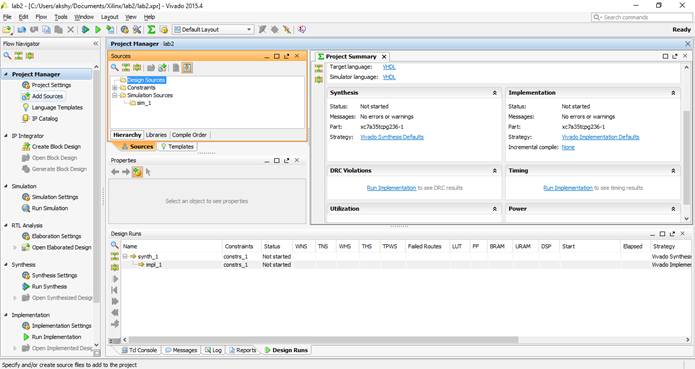This screenshot has height=369, width=695.
Task: Open the Flow menu
Action: point(41,17)
